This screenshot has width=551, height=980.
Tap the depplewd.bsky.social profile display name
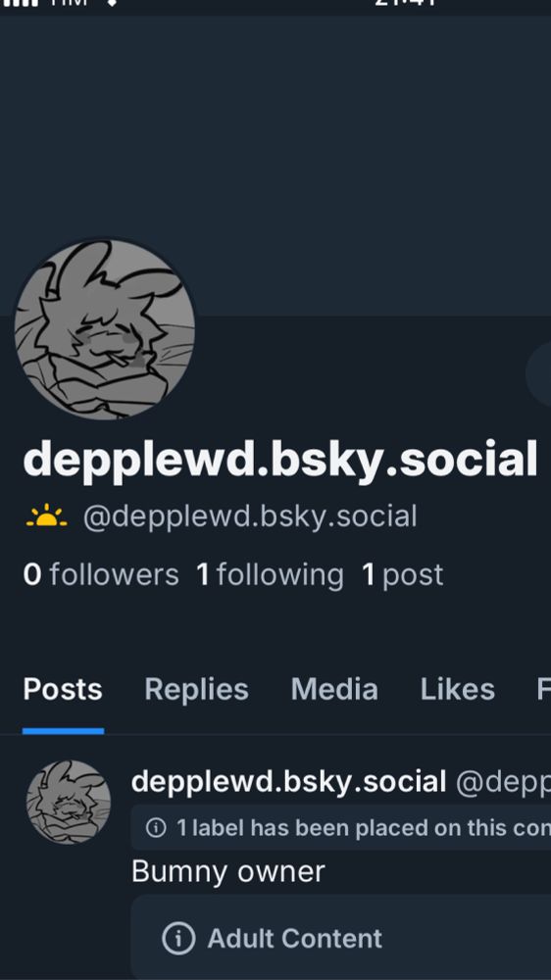tap(280, 460)
